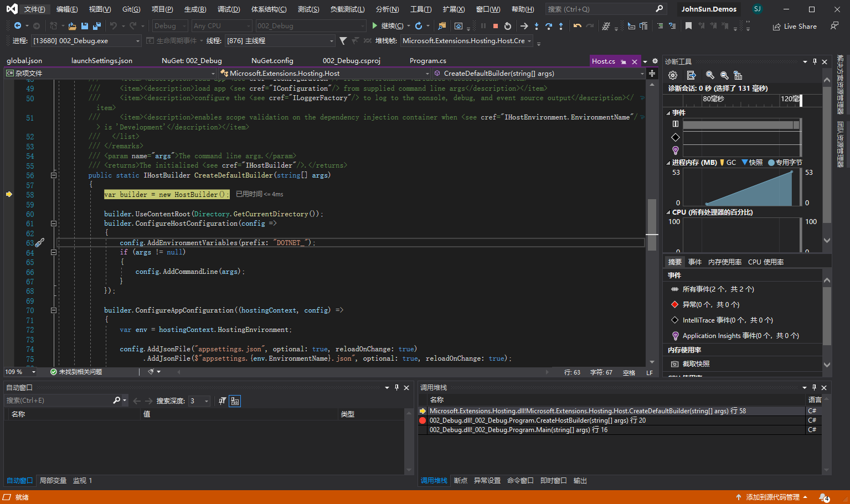
Task: Toggle auto-hide pin on 诊断工具 panel
Action: coord(815,61)
